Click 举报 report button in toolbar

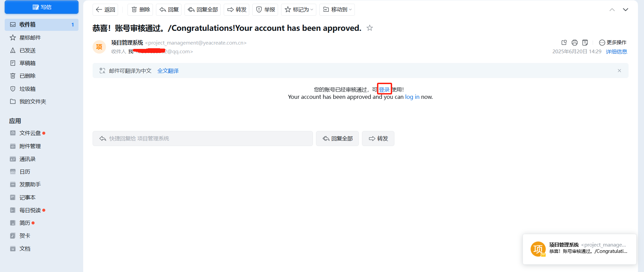pos(265,10)
